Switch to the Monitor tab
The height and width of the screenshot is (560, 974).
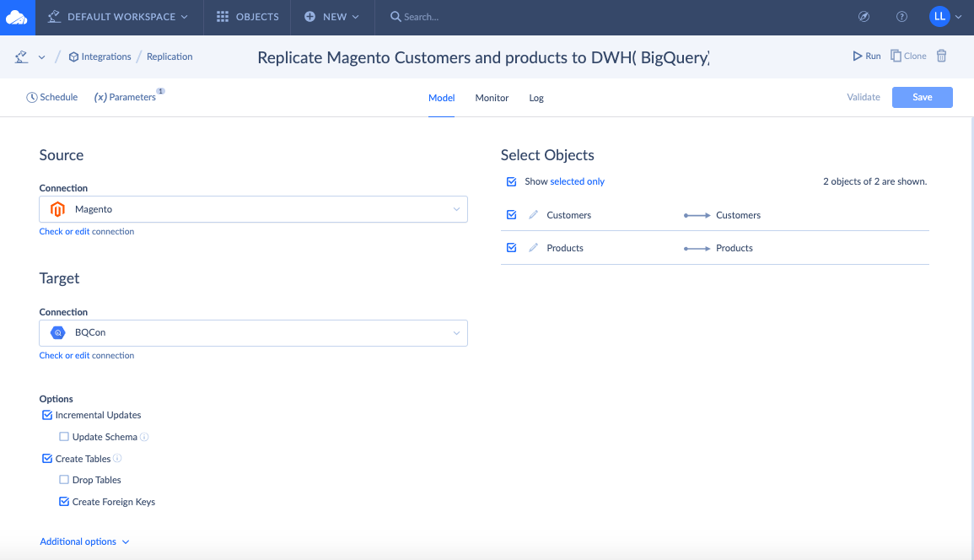[492, 98]
